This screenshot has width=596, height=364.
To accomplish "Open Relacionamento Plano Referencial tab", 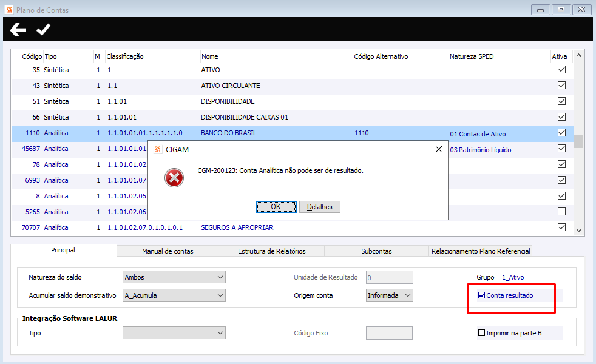I will point(481,251).
